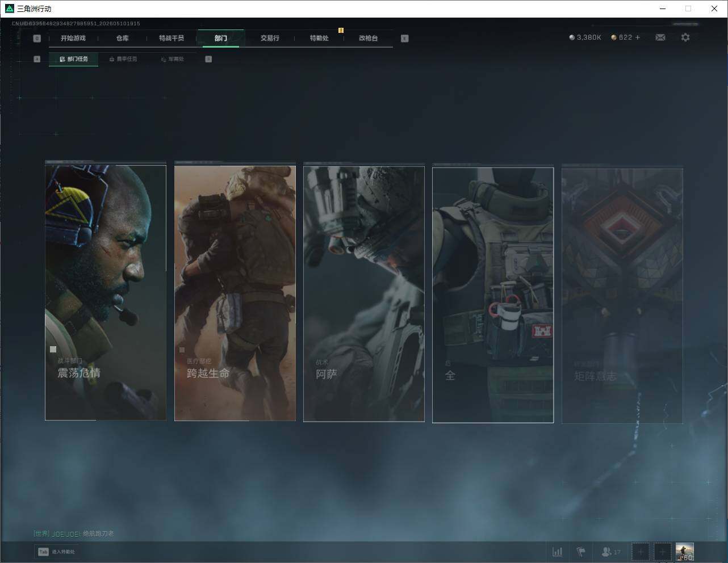Click the previous sub-tab key icon
728x563 pixels.
pyautogui.click(x=37, y=59)
